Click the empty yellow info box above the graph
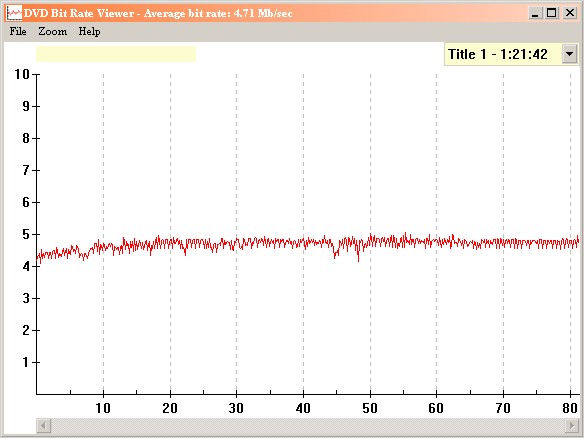This screenshot has width=584, height=438. 116,54
